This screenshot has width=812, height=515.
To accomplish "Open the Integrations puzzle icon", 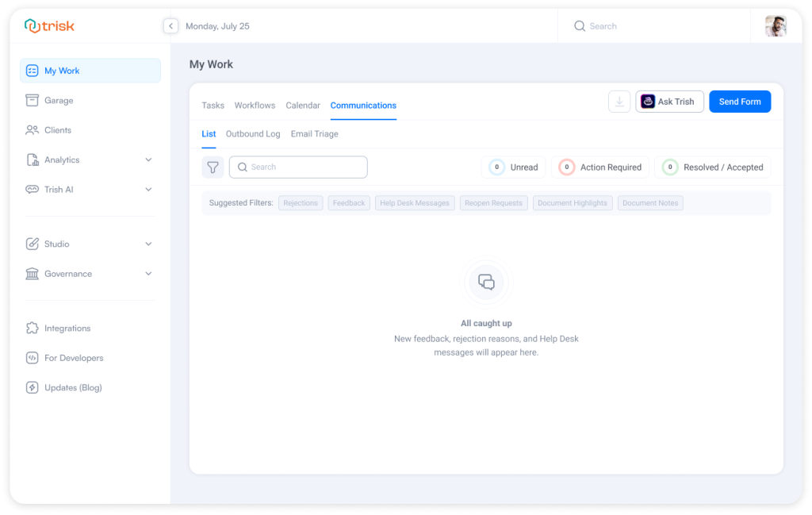I will point(32,328).
